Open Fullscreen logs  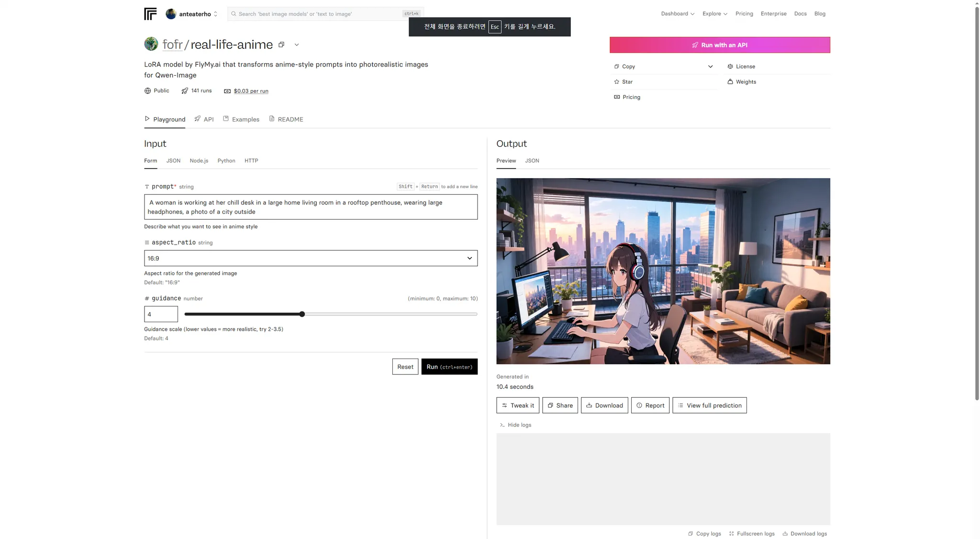pyautogui.click(x=752, y=534)
